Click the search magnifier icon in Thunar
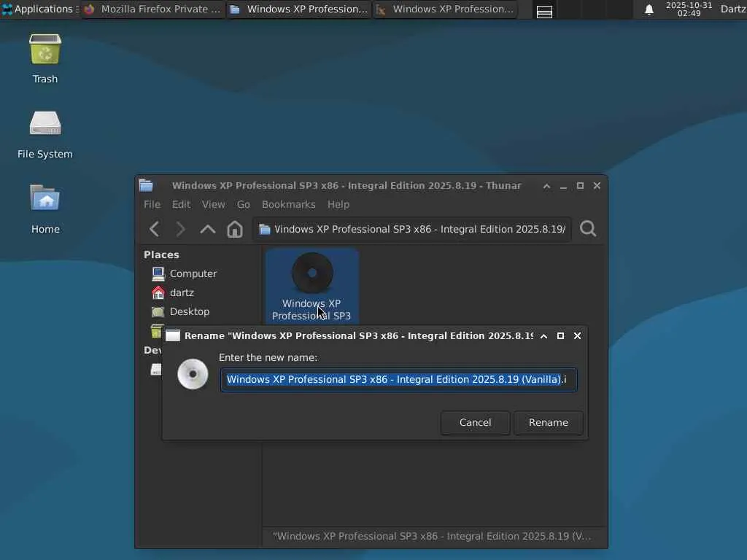The height and width of the screenshot is (560, 747). (588, 229)
